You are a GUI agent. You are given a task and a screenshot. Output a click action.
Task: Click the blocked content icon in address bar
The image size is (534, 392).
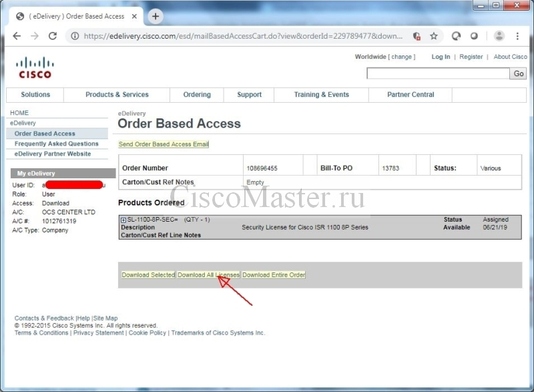point(417,36)
